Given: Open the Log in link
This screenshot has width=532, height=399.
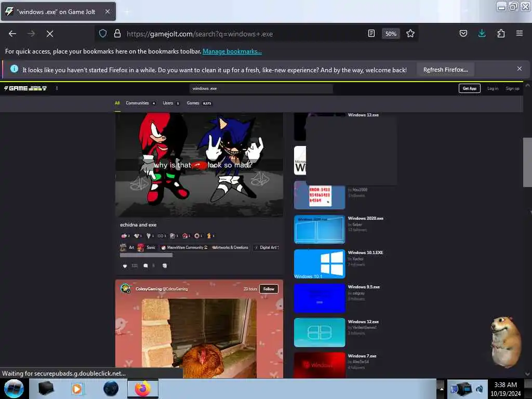Looking at the screenshot, I should coord(493,88).
